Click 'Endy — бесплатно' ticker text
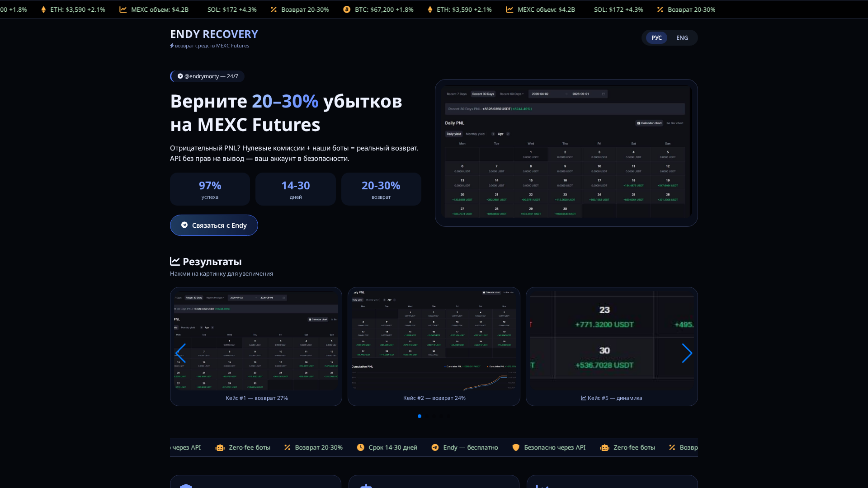Image resolution: width=868 pixels, height=488 pixels. point(471,447)
